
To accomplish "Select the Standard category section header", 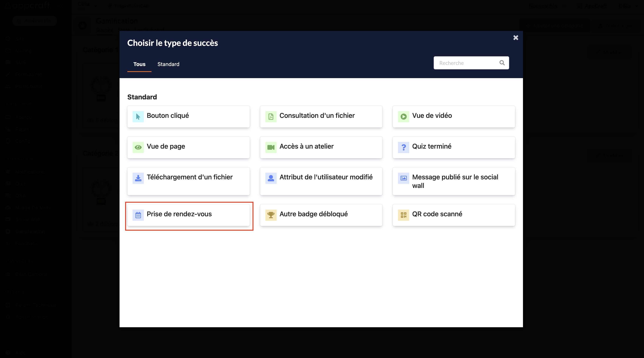I will [142, 97].
